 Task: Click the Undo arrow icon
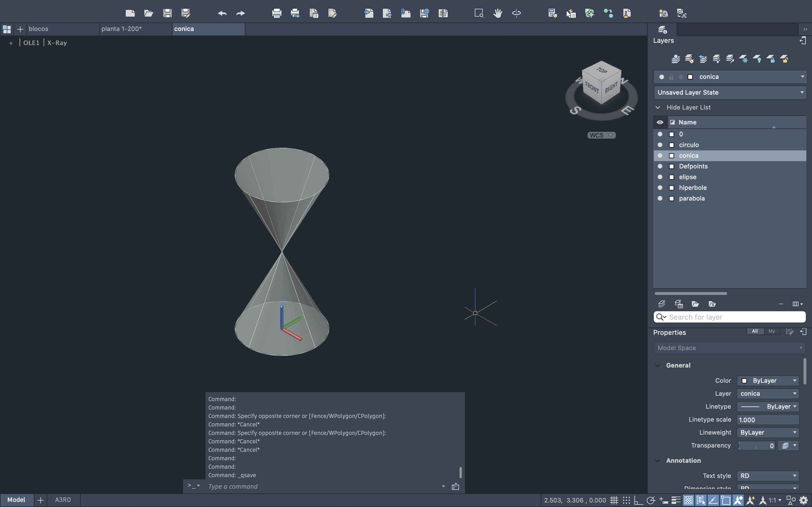pos(222,14)
